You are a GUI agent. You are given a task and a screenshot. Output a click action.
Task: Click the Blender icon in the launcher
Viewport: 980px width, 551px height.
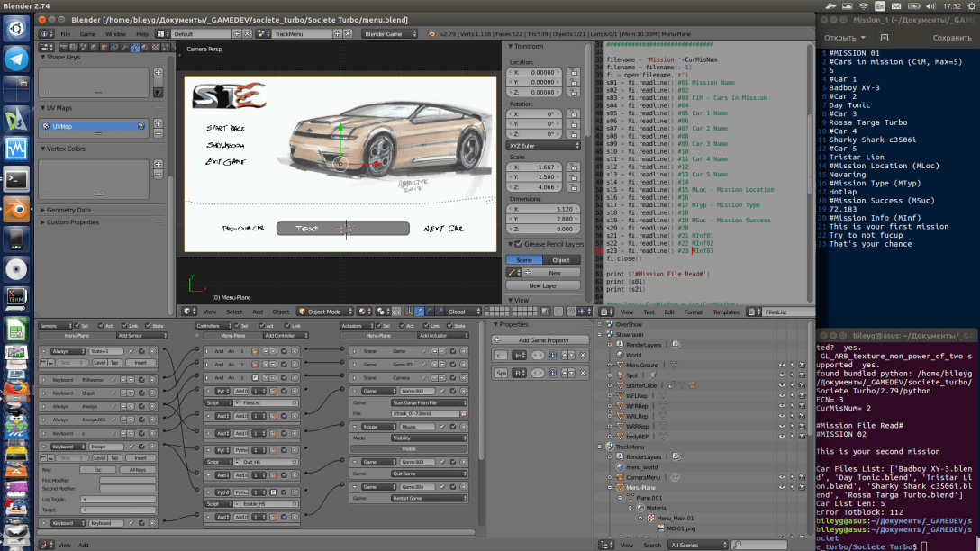15,209
